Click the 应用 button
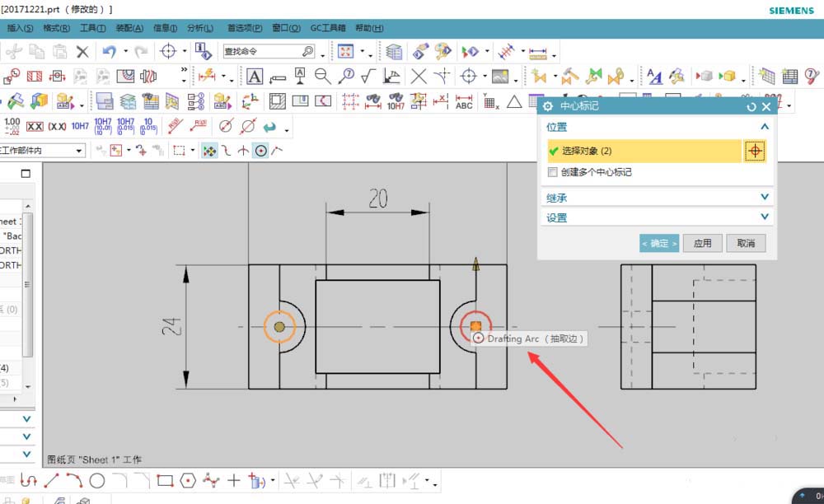Screen dimensions: 824x504 pos(703,243)
